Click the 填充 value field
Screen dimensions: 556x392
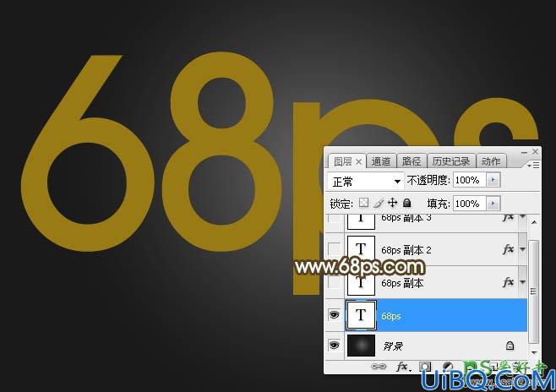pyautogui.click(x=470, y=204)
